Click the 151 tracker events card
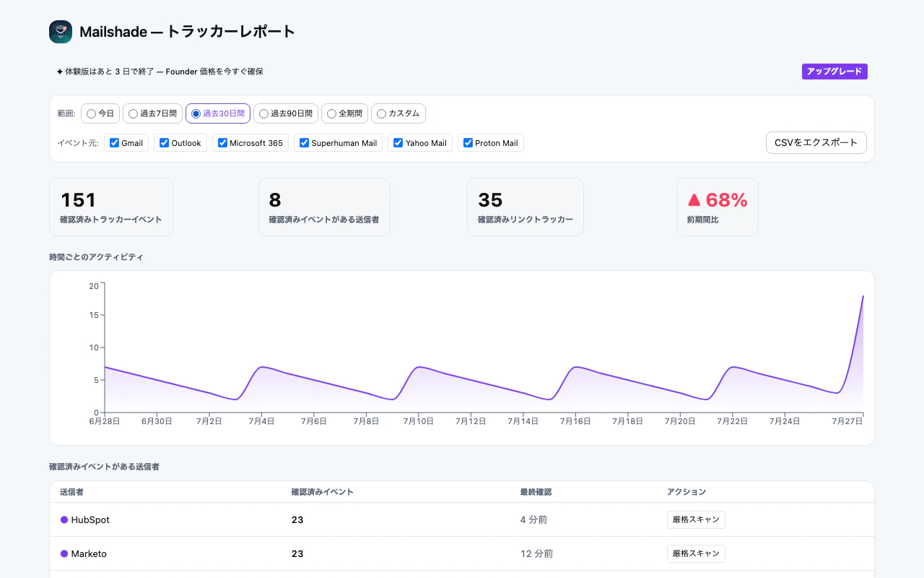The image size is (924, 578). [111, 207]
